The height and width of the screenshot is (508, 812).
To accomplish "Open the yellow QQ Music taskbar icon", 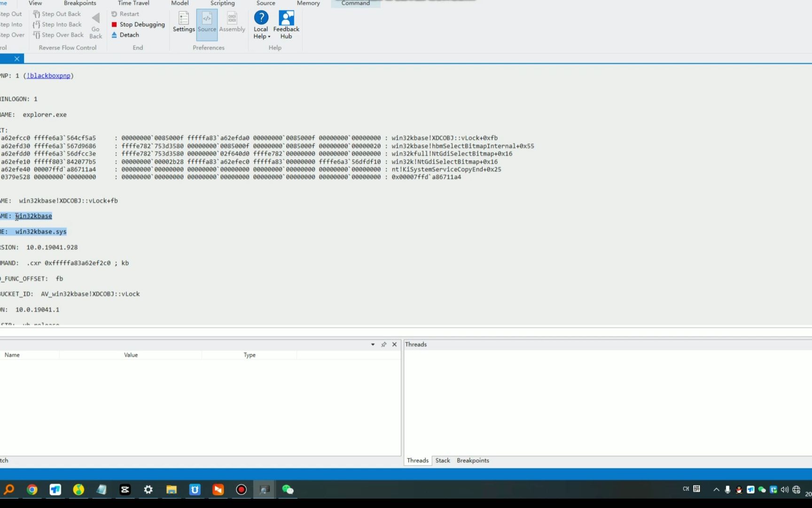I will coord(78,490).
